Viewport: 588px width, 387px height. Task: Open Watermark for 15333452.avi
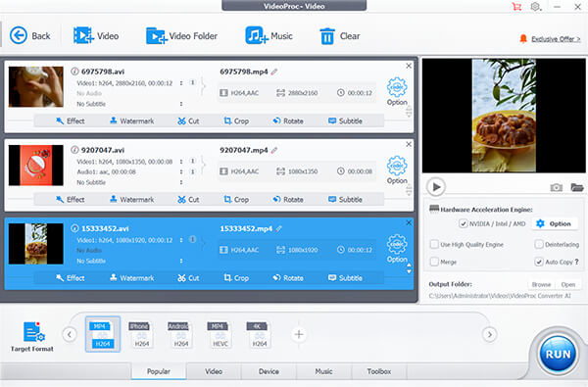point(131,278)
